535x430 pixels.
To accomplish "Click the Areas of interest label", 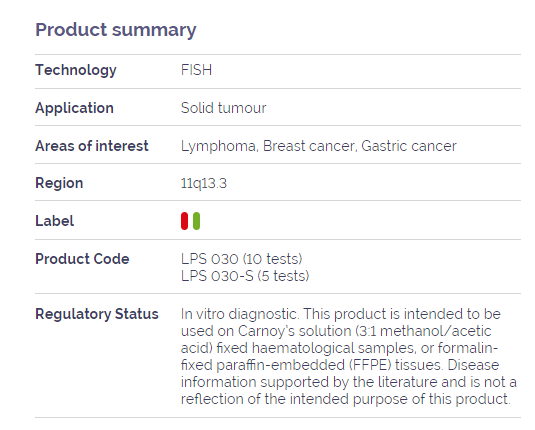I will pyautogui.click(x=92, y=146).
